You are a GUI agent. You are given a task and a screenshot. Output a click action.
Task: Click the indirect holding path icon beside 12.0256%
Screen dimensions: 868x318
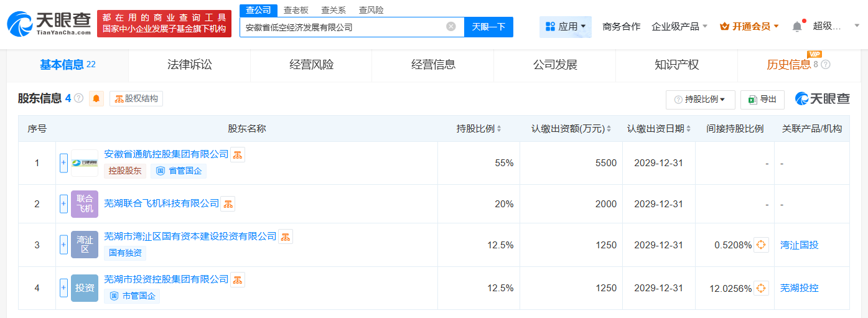tap(761, 288)
